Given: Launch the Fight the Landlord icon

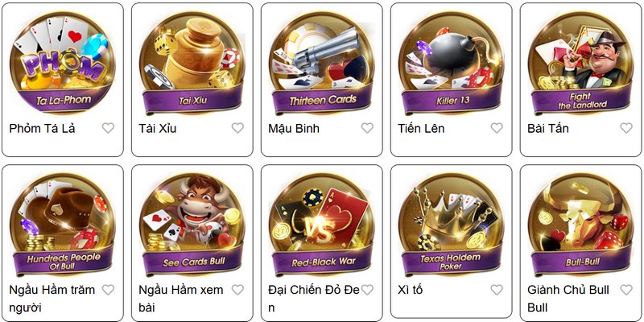Looking at the screenshot, I should [x=580, y=63].
